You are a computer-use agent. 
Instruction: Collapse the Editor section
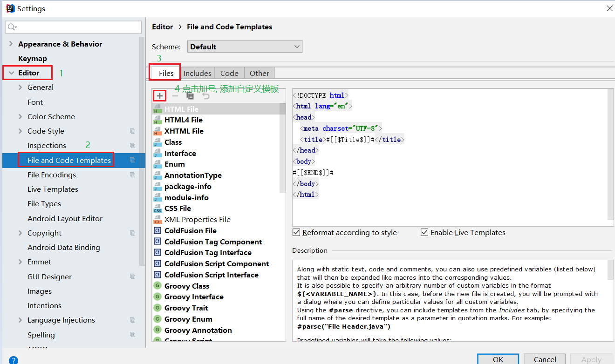coord(11,73)
